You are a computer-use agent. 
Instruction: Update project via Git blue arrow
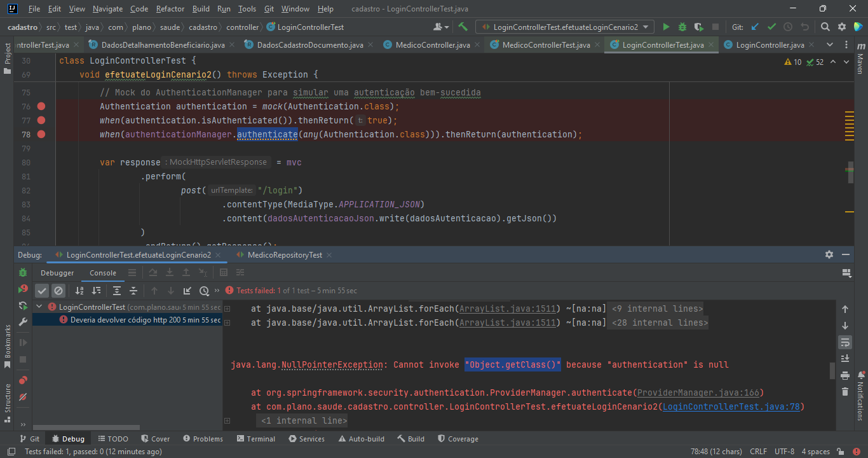pos(755,27)
